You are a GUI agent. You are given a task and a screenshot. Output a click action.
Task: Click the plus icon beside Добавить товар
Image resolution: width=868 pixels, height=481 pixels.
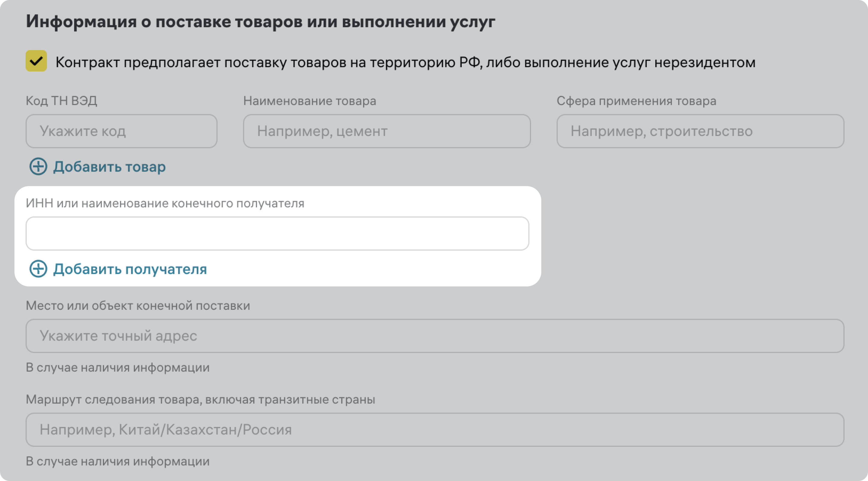pos(38,166)
